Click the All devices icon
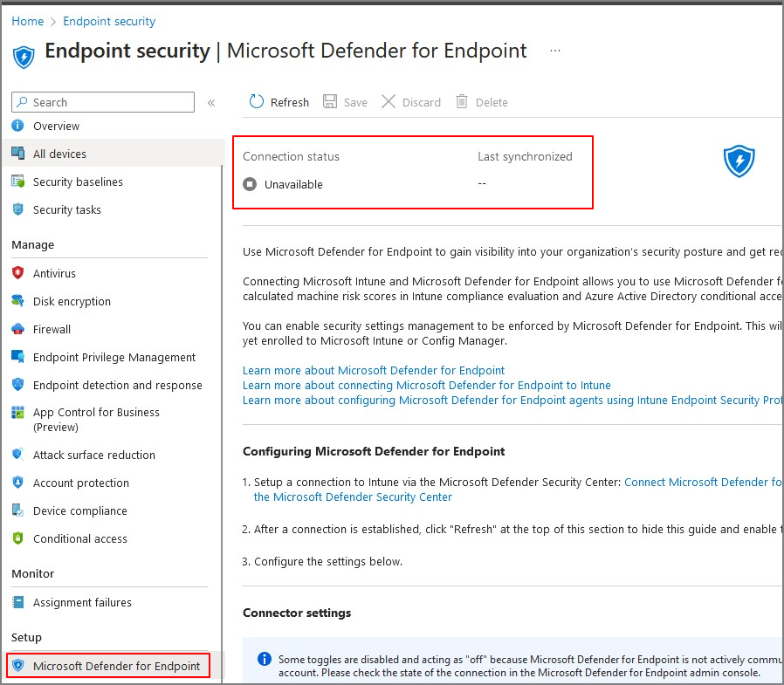784x685 pixels. tap(17, 153)
